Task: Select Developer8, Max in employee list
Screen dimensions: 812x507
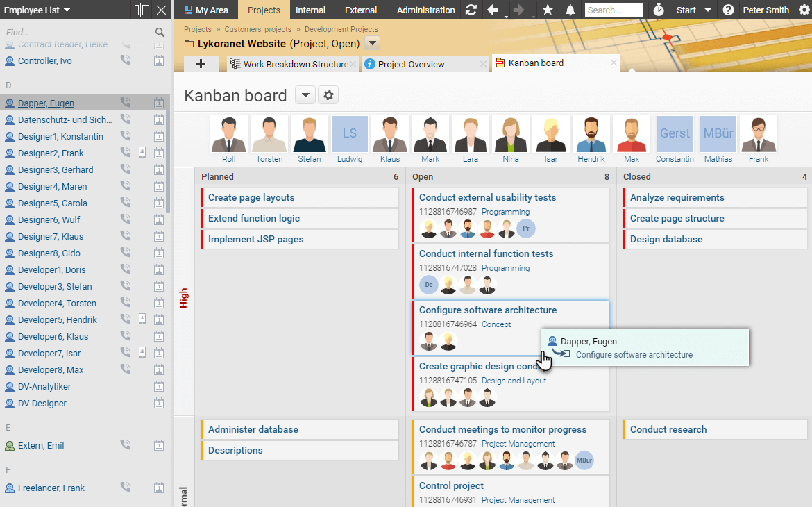Action: [x=51, y=369]
